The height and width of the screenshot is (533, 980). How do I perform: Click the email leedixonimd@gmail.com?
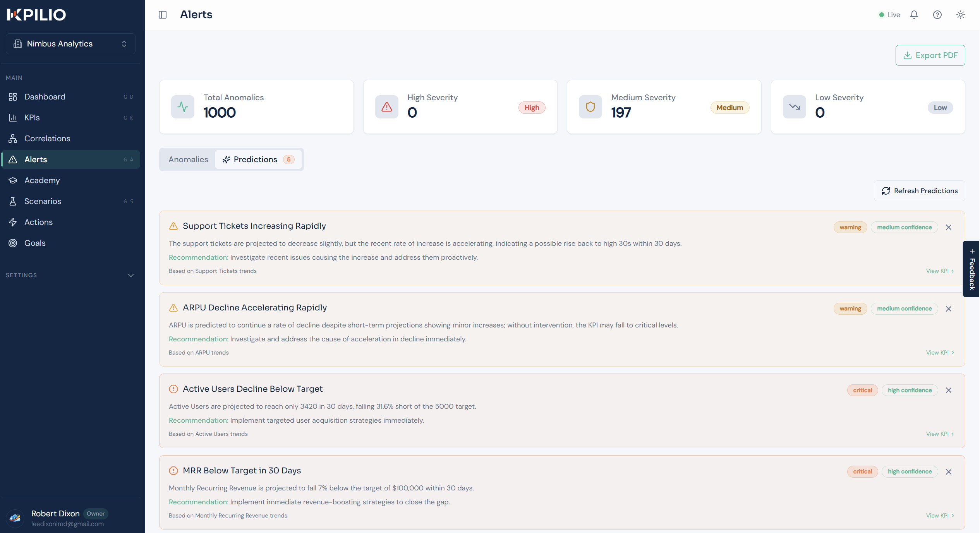click(68, 524)
